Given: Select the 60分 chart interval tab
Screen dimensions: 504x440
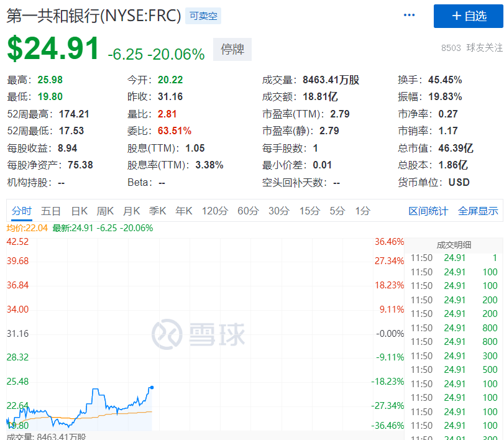Looking at the screenshot, I should coord(248,211).
